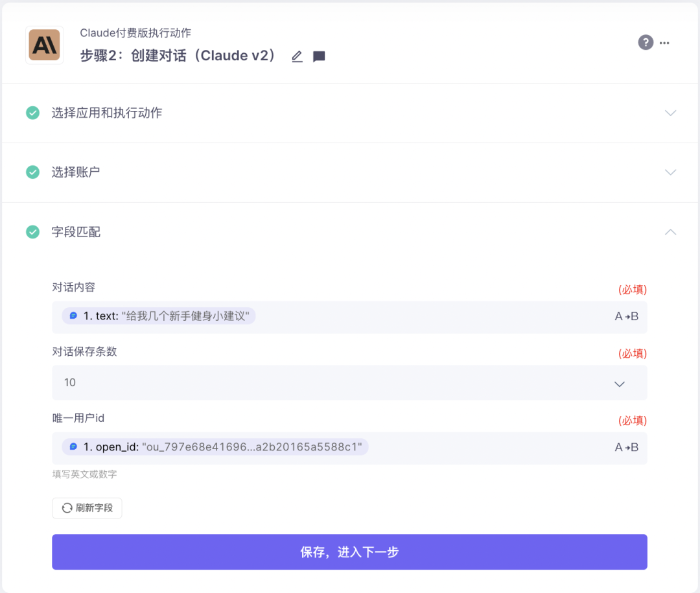Click the pencil edit step name icon
Image resolution: width=700 pixels, height=593 pixels.
[x=297, y=57]
